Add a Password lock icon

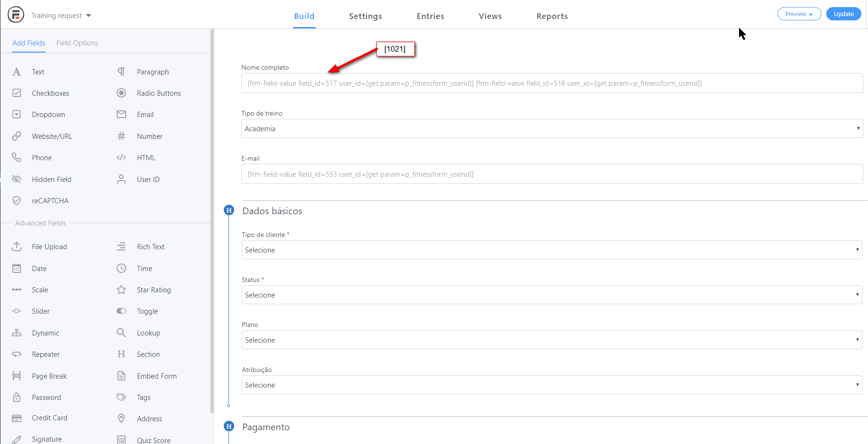(17, 397)
